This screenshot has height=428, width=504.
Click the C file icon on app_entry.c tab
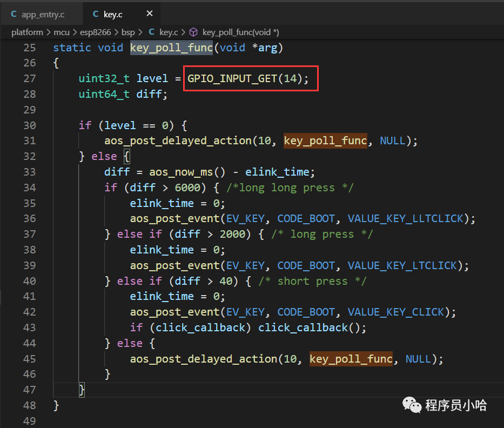[14, 14]
